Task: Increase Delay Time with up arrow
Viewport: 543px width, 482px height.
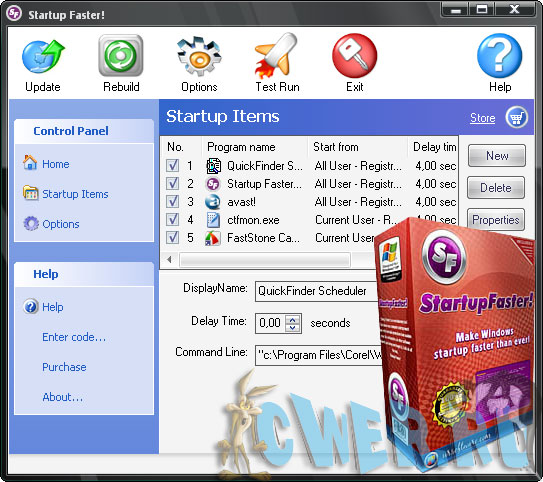Action: [293, 319]
